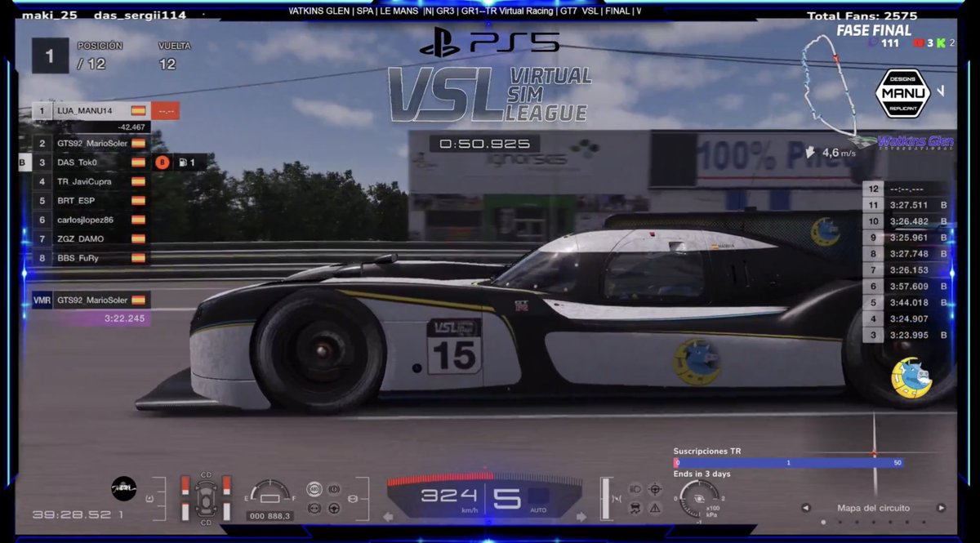Click the gear indicator 5
980x543 pixels.
506,497
